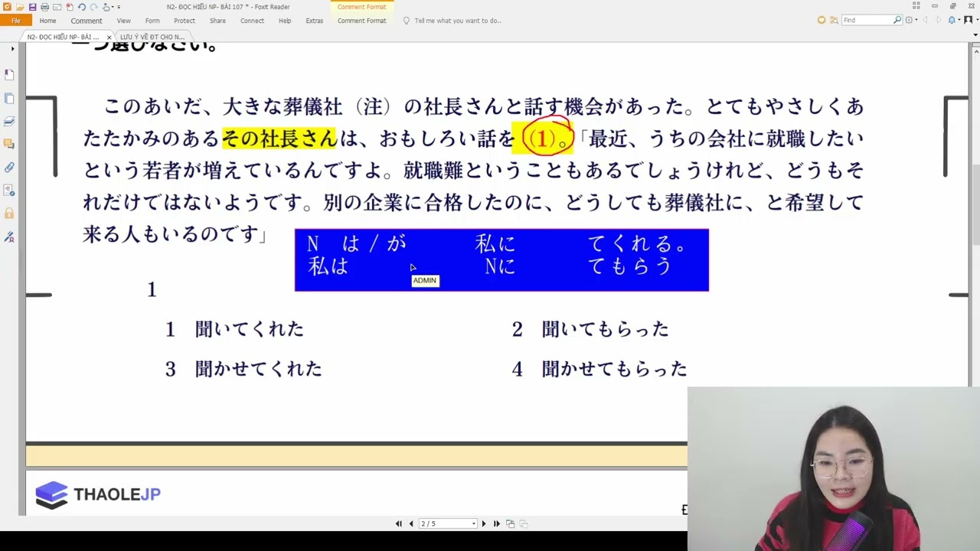This screenshot has height=551, width=980.
Task: Click the Print icon in quick access toolbar
Action: (x=44, y=7)
